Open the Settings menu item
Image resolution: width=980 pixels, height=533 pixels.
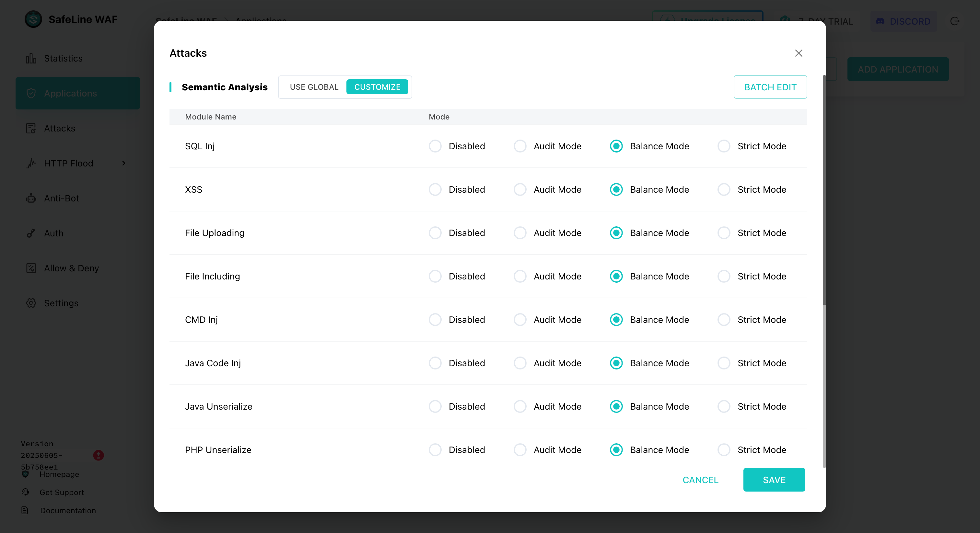[x=77, y=303]
